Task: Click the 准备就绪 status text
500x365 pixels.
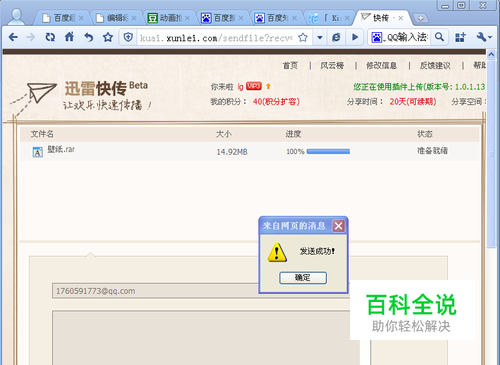Action: point(432,151)
